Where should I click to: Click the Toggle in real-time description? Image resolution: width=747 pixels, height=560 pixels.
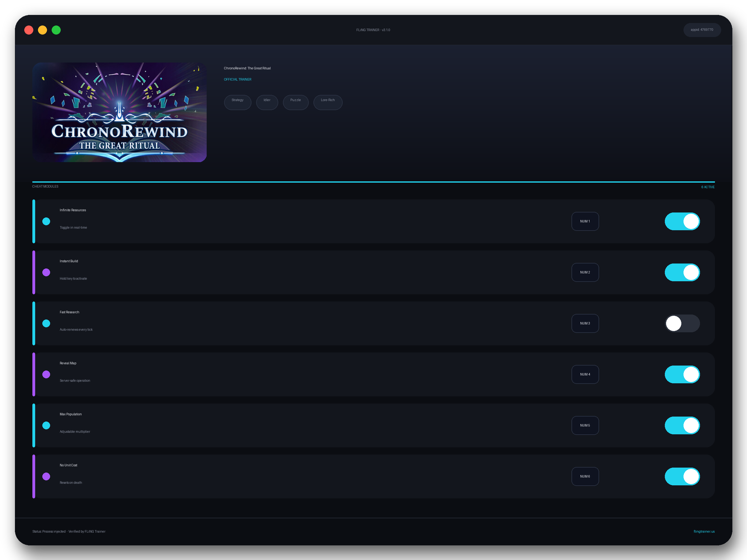(x=73, y=227)
